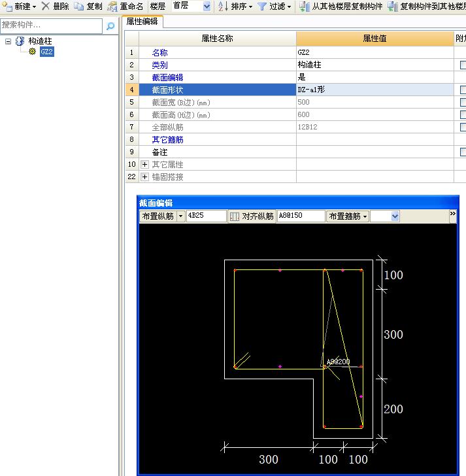Screen dimensions: 466x476
Task: Click the 截面编辑 panel title bar
Action: point(297,203)
